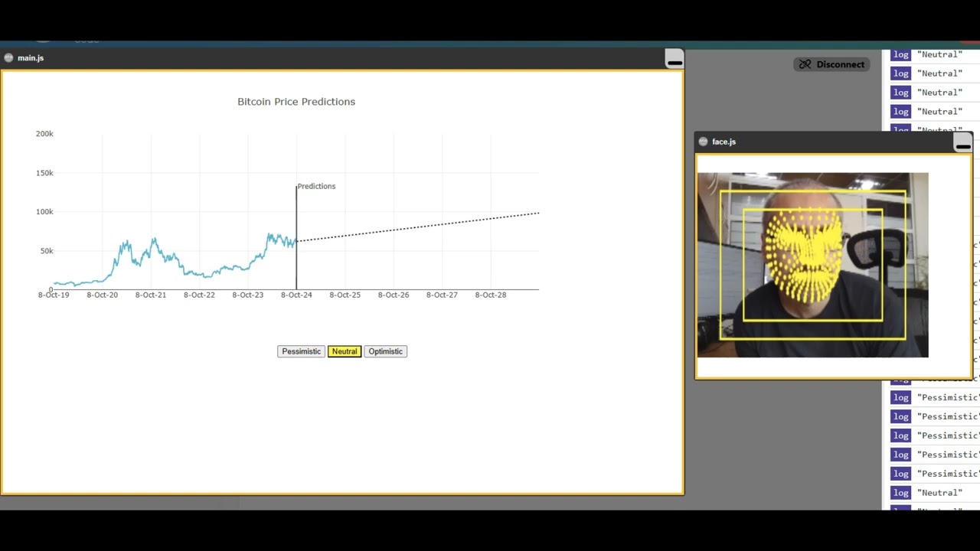Viewport: 980px width, 551px height.
Task: Click the Disconnect button
Action: click(x=831, y=64)
